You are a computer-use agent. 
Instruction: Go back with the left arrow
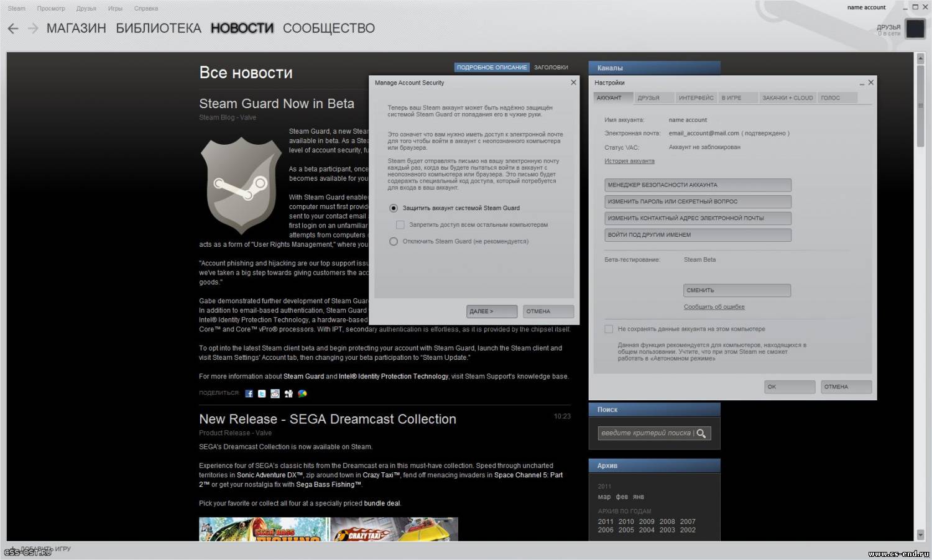tap(13, 28)
